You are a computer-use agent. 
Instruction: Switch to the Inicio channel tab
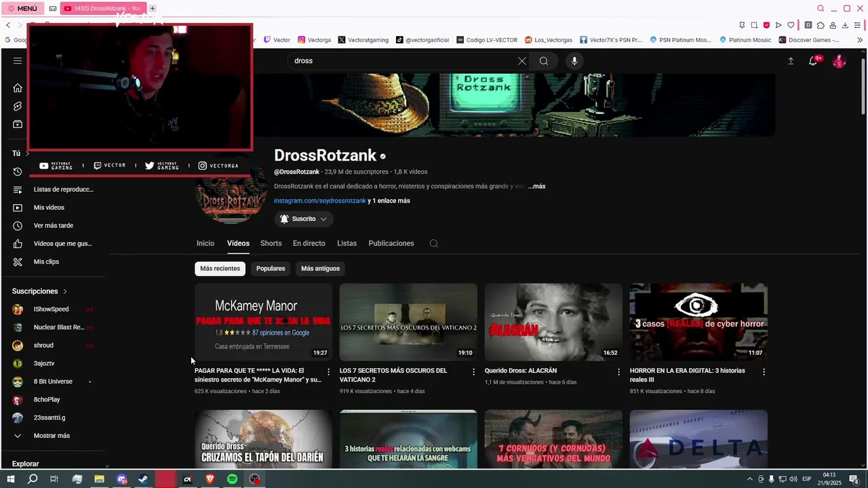coord(205,243)
